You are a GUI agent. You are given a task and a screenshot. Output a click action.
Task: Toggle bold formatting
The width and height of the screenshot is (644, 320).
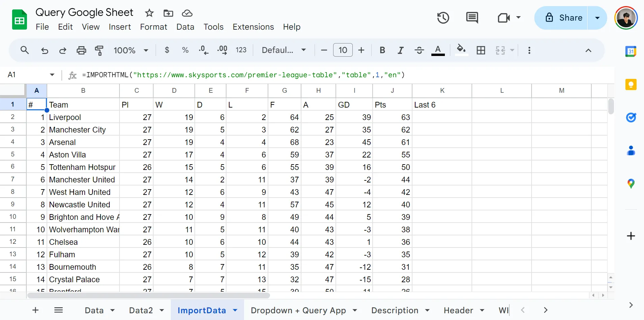click(x=382, y=50)
